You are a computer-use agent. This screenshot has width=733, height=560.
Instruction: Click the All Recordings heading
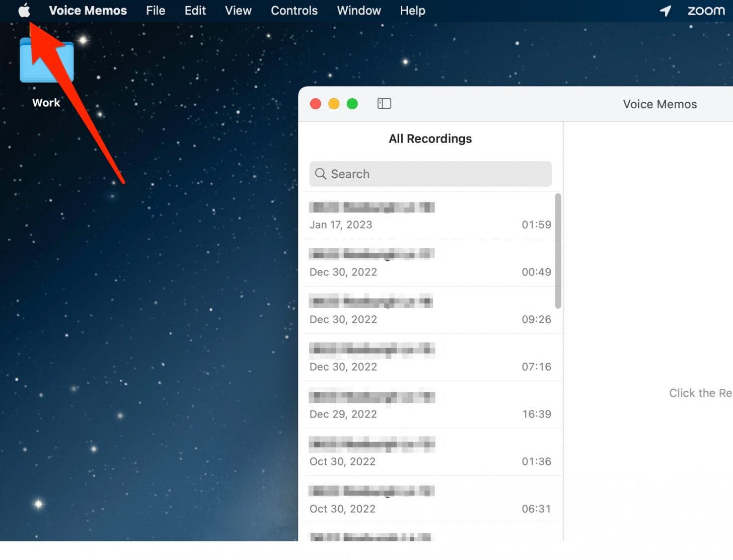[430, 138]
